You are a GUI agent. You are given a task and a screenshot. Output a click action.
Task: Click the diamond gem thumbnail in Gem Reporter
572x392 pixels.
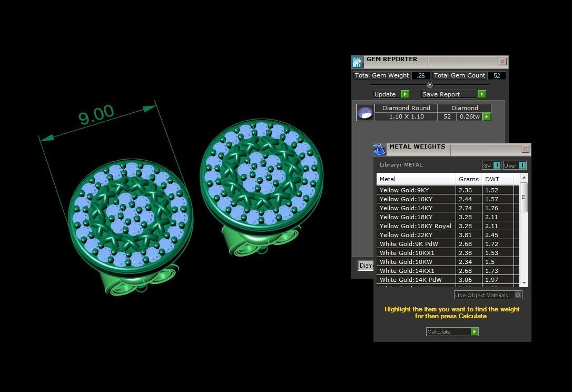pyautogui.click(x=365, y=112)
